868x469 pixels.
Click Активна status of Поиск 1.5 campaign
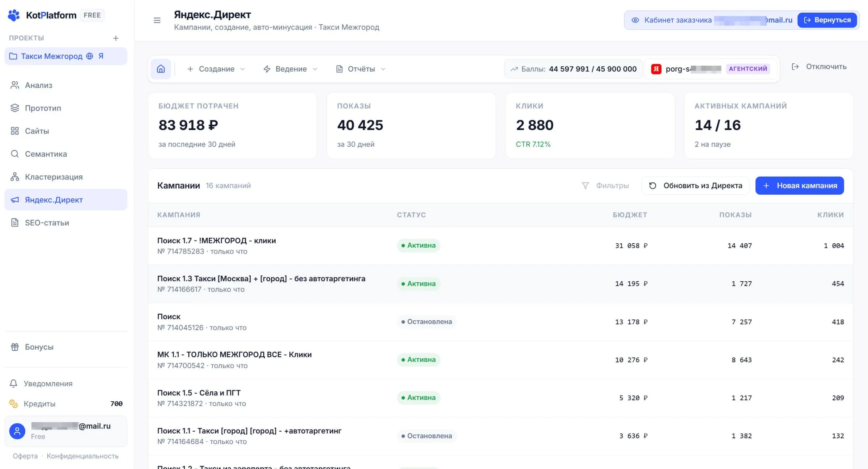coord(418,398)
